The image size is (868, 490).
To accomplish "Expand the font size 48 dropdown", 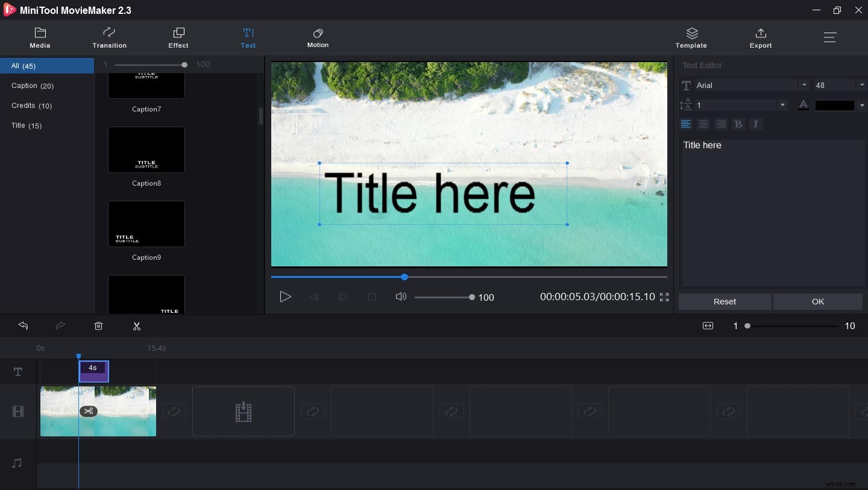I will (x=862, y=85).
